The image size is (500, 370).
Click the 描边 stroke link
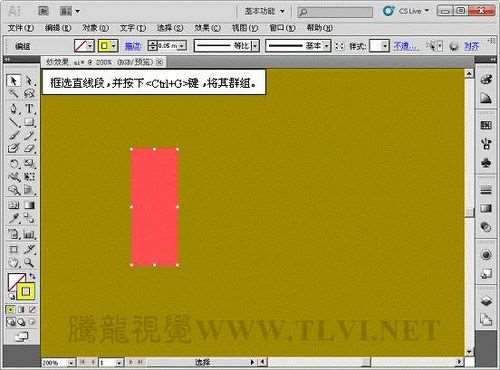[x=133, y=46]
